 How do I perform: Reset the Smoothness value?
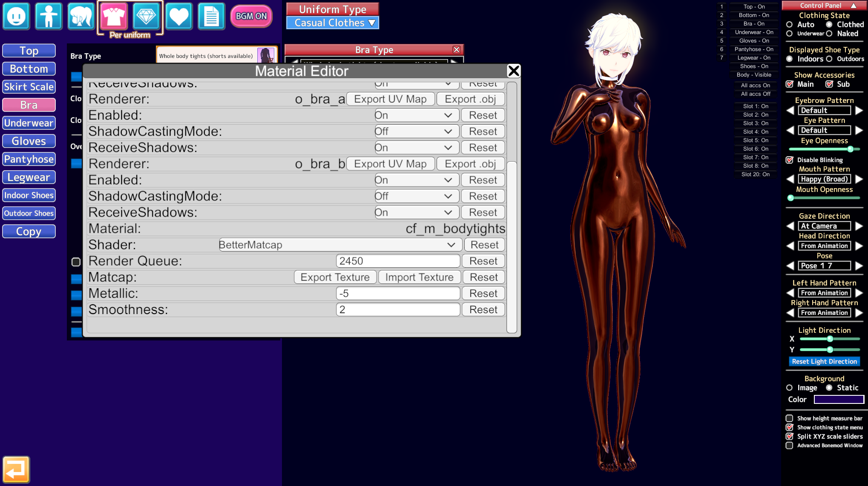[x=483, y=309]
